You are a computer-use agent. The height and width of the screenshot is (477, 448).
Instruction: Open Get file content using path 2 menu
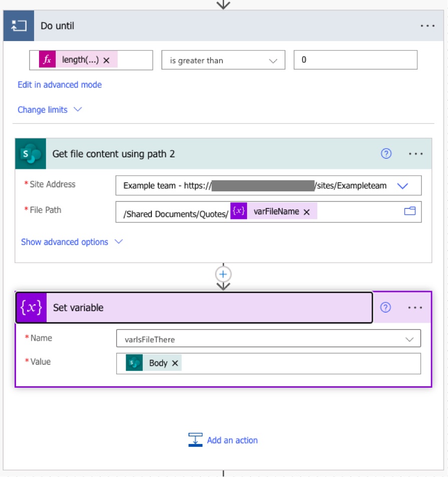point(415,154)
